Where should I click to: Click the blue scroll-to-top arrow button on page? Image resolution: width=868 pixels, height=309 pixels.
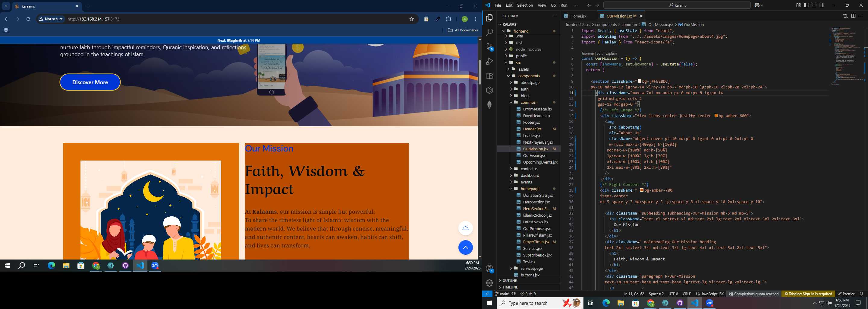[465, 248]
